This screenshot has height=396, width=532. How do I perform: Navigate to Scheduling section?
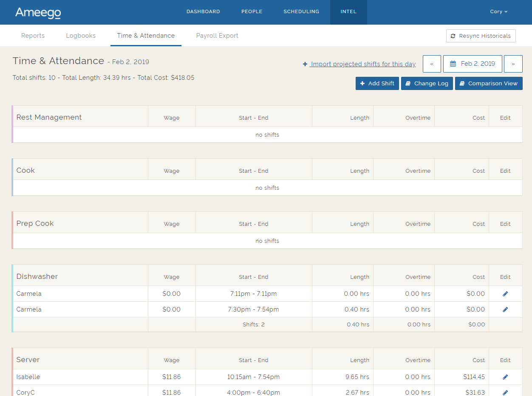(301, 12)
